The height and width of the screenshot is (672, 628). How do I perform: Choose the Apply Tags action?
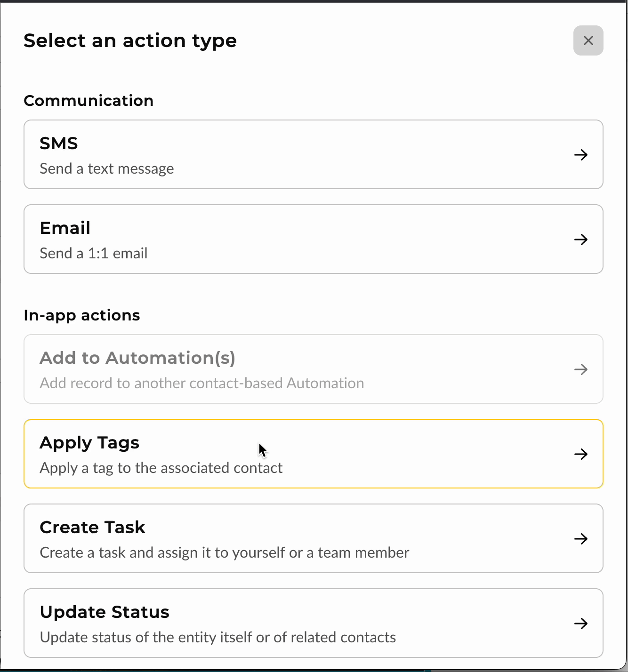point(314,454)
